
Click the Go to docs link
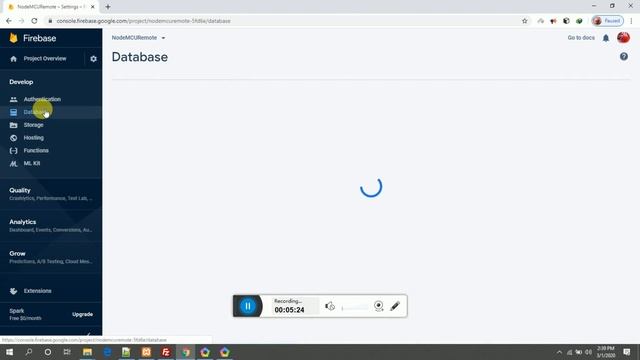click(581, 38)
